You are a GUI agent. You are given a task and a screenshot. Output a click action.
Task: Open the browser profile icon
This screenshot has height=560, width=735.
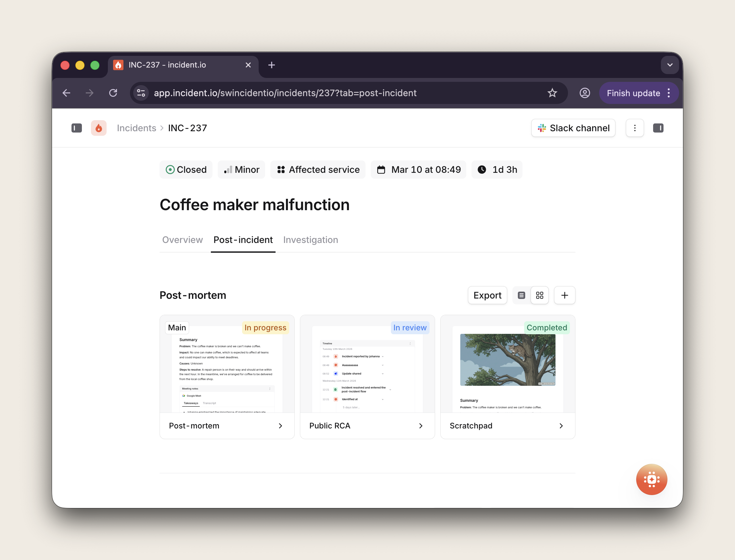pos(584,93)
